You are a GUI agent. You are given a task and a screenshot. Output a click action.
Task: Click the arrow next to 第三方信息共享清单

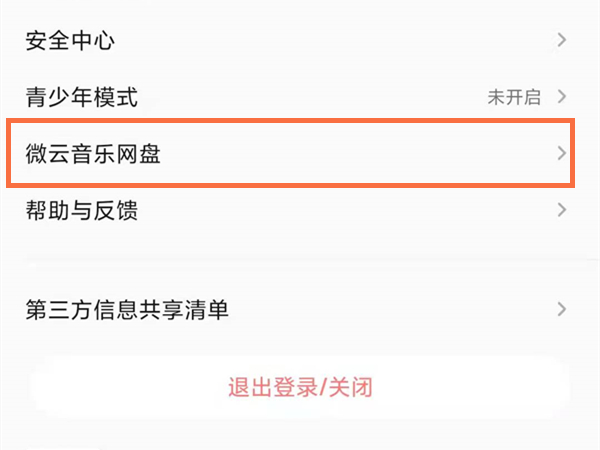click(x=562, y=309)
